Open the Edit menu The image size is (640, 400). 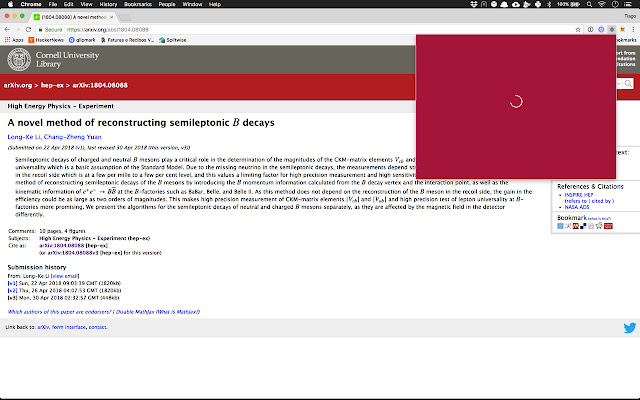tap(69, 4)
